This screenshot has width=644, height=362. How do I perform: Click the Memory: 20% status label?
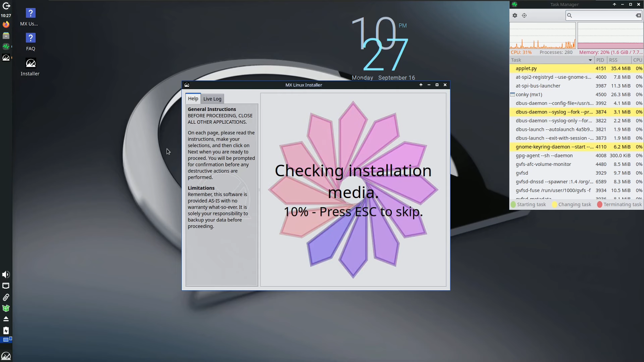pos(611,52)
